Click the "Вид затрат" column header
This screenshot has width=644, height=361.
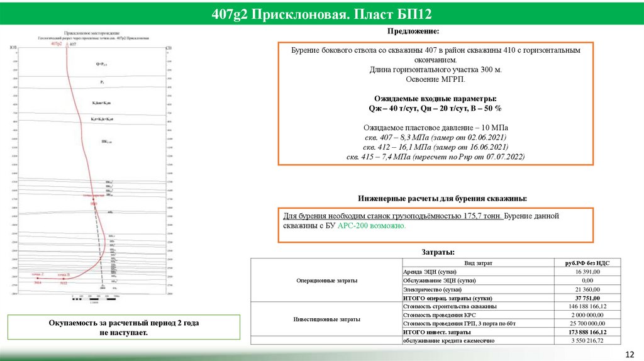click(x=478, y=264)
